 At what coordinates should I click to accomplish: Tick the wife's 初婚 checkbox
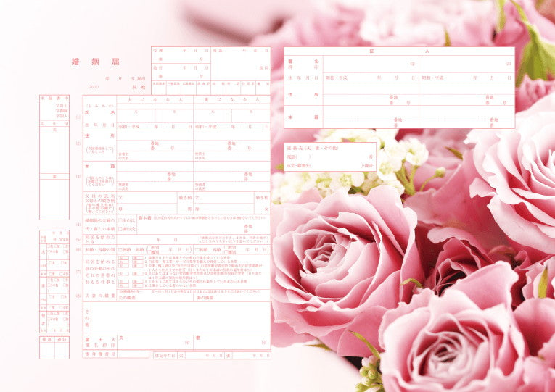pyautogui.click(x=197, y=249)
